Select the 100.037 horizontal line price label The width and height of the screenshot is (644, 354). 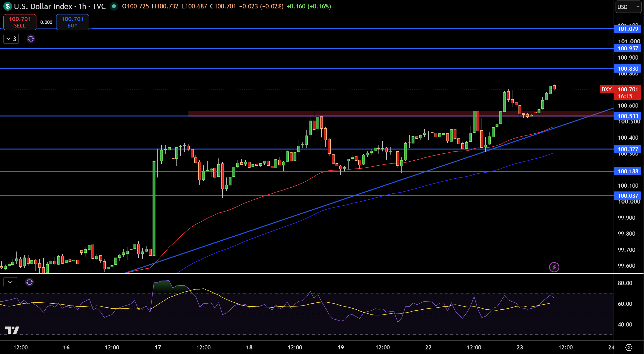[628, 196]
